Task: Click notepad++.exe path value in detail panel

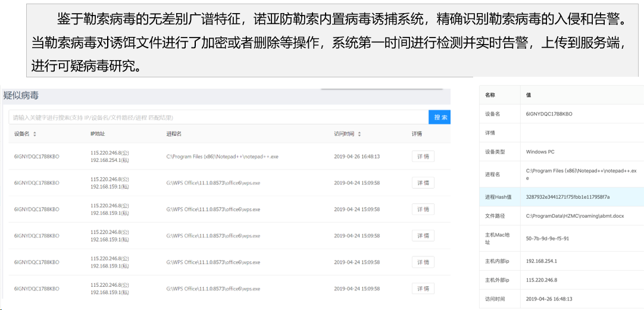Action: coord(581,174)
